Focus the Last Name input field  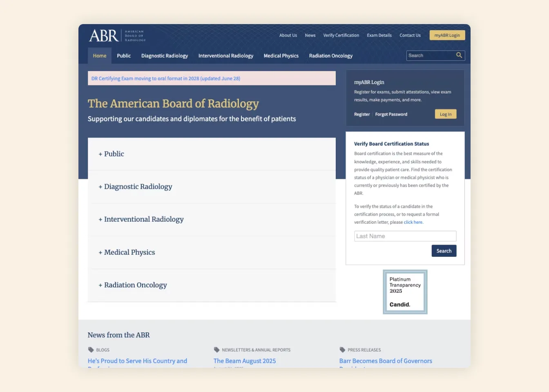405,236
